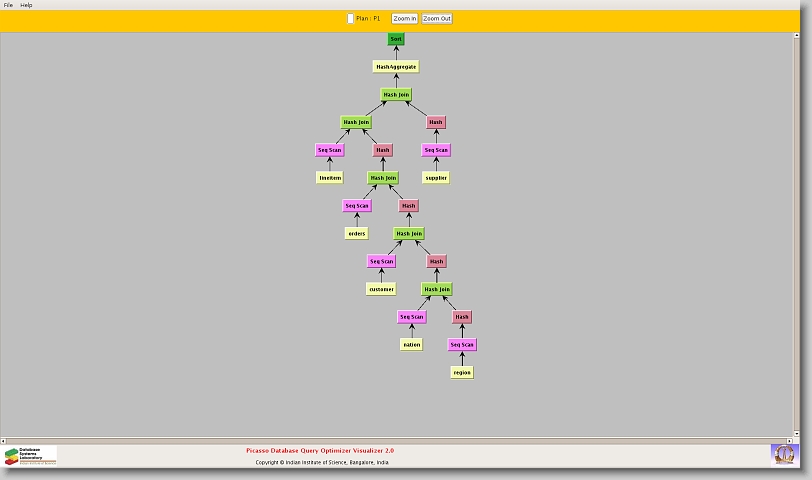Open the Help menu
812x480 pixels.
point(26,5)
